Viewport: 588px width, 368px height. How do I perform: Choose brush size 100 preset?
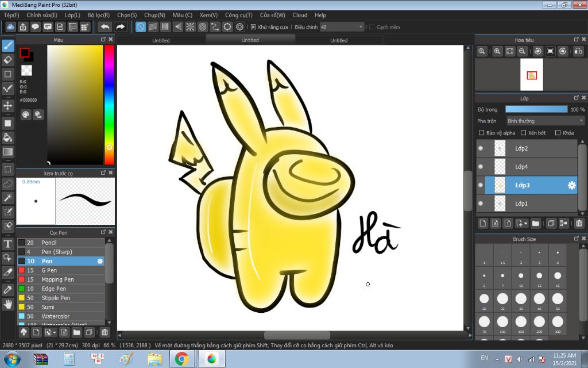coord(502,324)
